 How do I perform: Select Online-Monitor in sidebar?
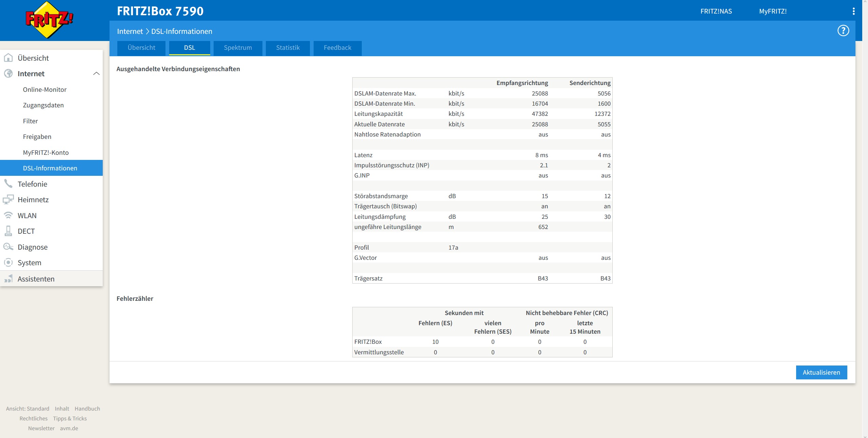(45, 89)
